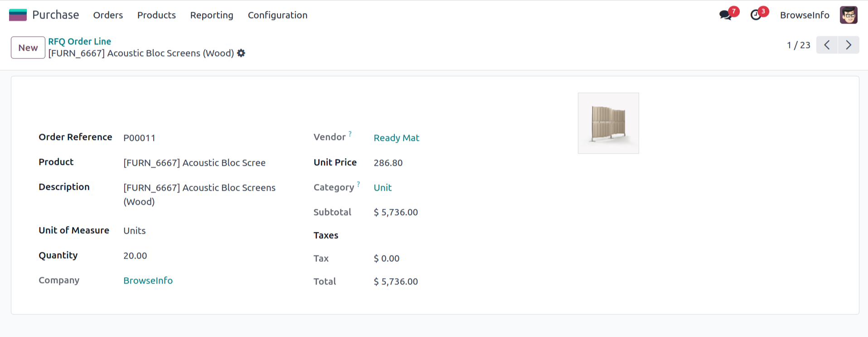Go to previous record arrow
The width and height of the screenshot is (868, 337).
point(827,45)
